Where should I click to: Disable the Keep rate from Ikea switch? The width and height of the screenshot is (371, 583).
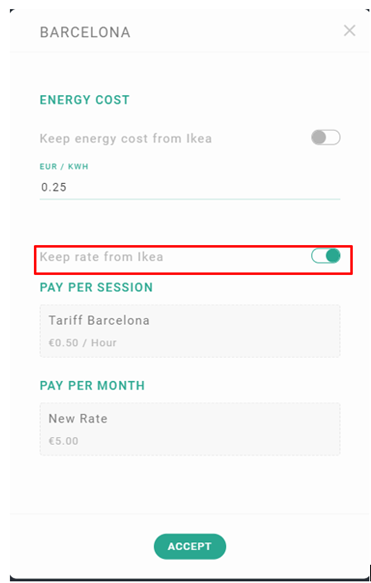coord(326,256)
